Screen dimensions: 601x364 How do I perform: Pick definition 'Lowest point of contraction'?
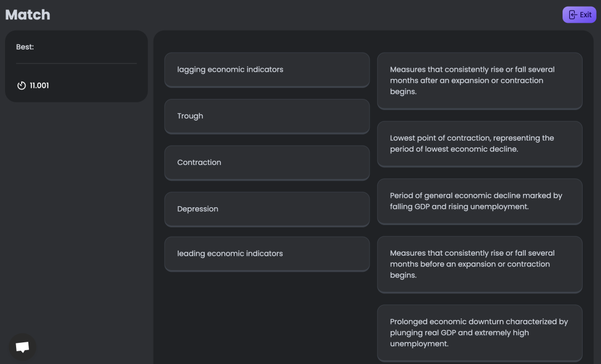click(480, 144)
